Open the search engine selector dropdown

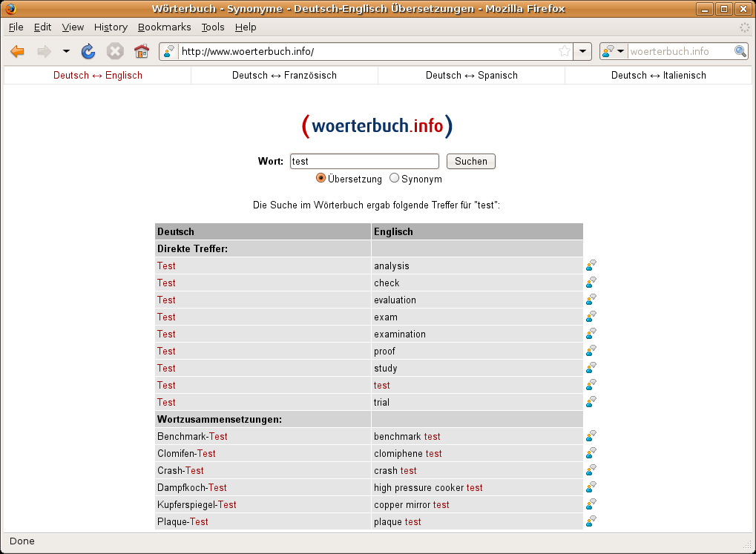click(614, 51)
